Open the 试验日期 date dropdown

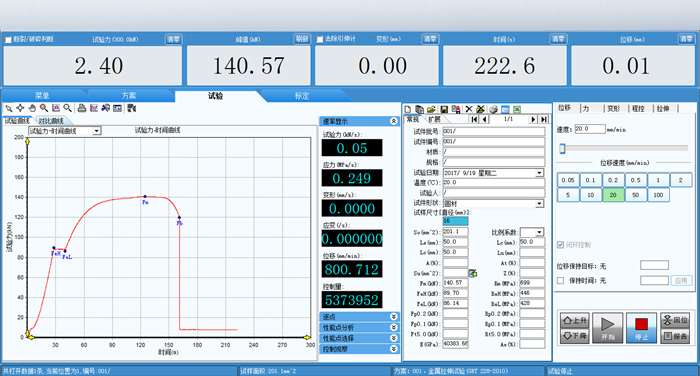[539, 173]
